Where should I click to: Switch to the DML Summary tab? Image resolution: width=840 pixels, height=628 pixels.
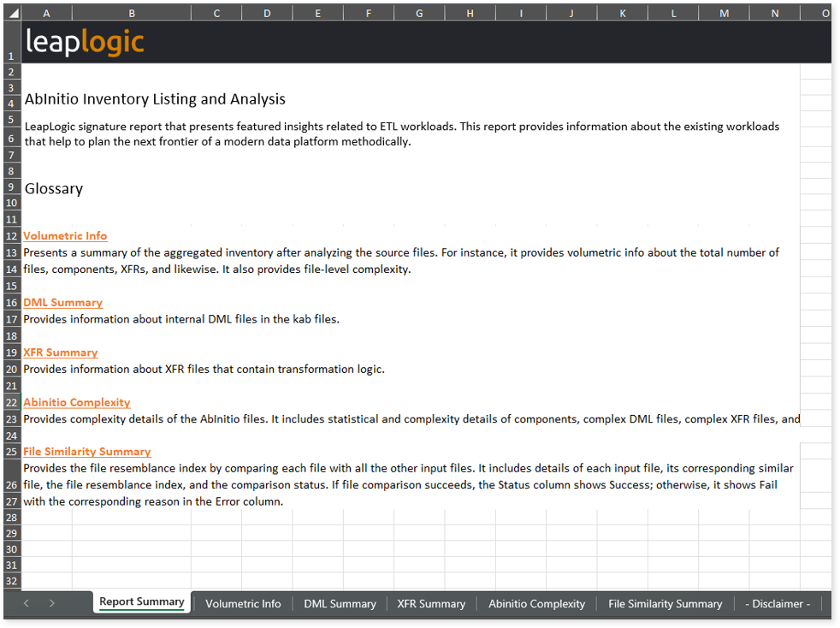click(340, 603)
